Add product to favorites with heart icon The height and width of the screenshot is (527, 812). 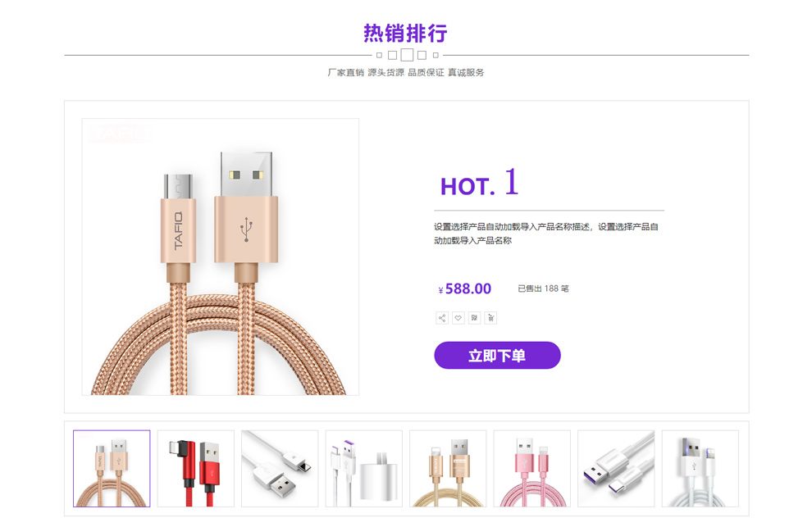pos(458,318)
